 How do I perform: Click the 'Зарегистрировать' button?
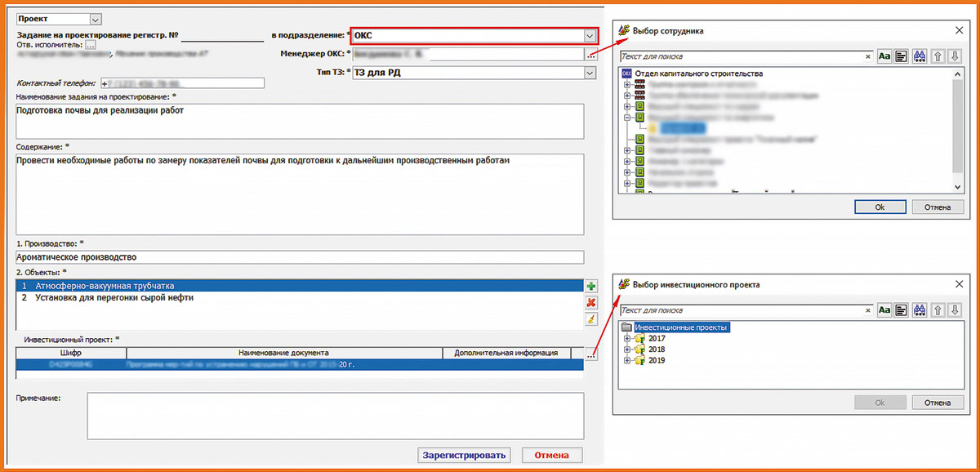point(464,455)
